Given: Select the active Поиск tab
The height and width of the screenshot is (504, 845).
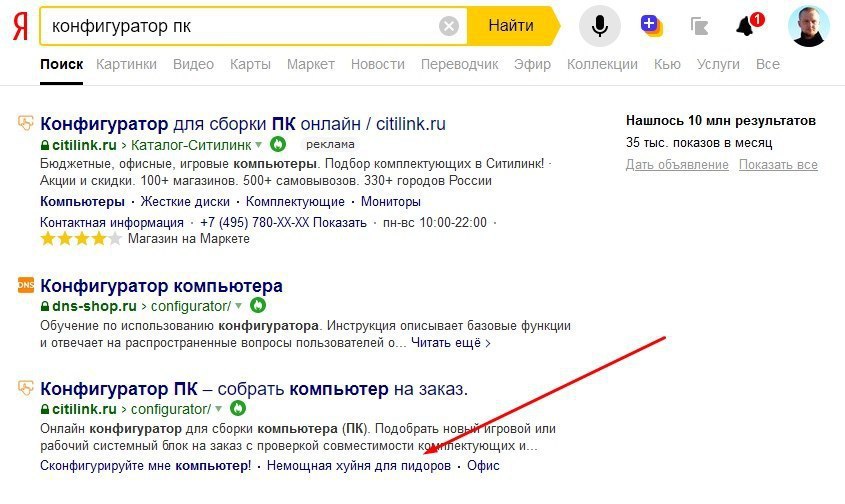Looking at the screenshot, I should (x=61, y=64).
